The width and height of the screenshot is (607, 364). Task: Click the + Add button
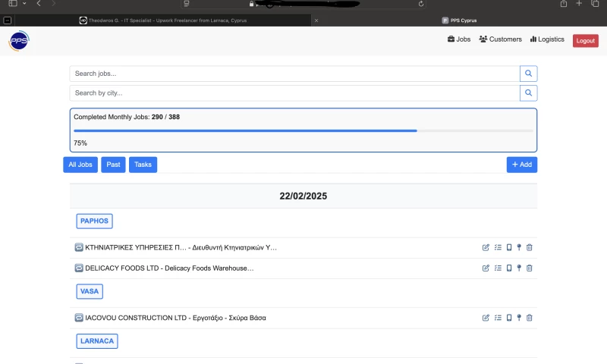[522, 165]
